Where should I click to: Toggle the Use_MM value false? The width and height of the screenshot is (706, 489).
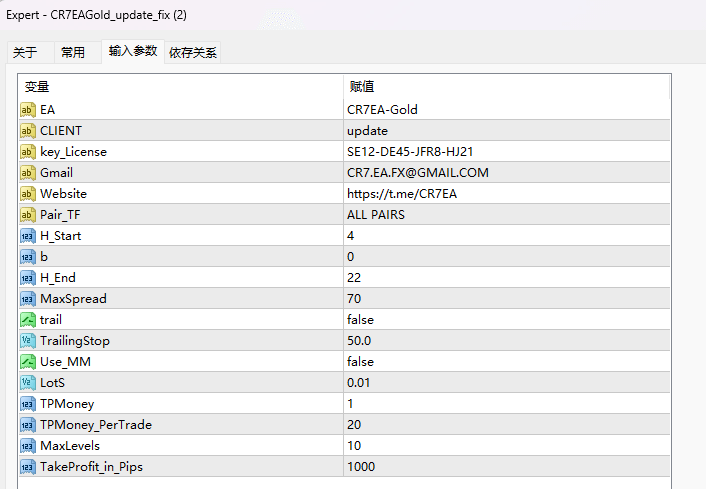(x=507, y=362)
